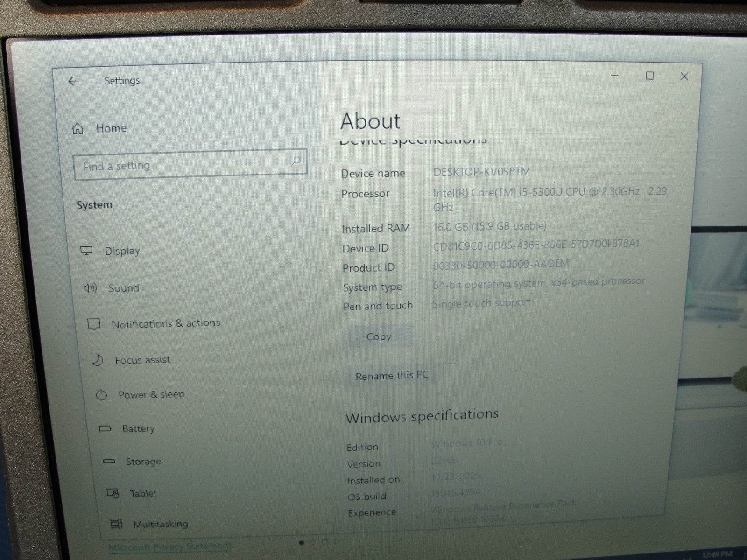The height and width of the screenshot is (560, 747).
Task: Open the Storage settings page
Action: point(143,462)
